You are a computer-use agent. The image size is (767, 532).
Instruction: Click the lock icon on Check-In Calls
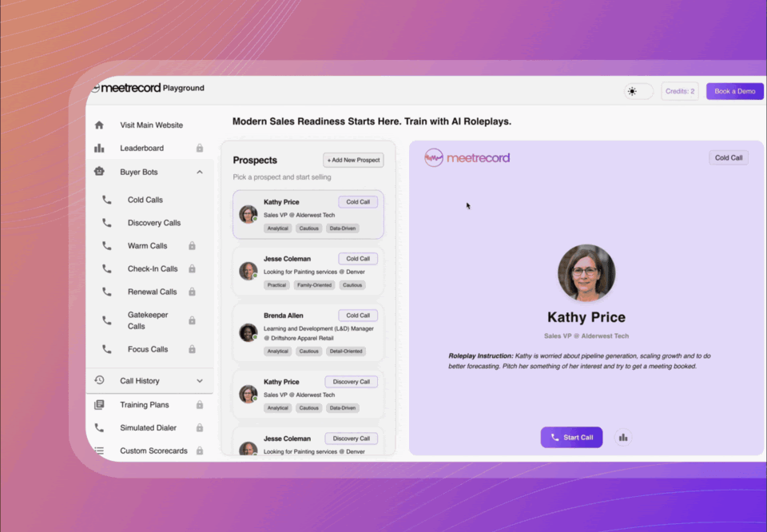click(193, 268)
